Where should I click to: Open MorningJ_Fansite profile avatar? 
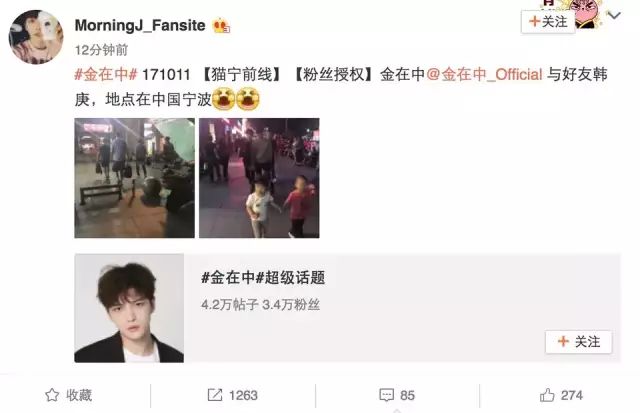click(x=36, y=37)
